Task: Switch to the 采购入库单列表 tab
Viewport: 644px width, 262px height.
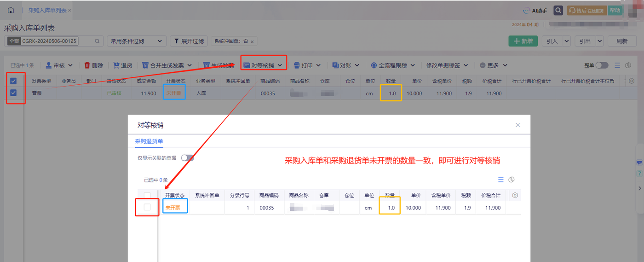Action: 47,10
